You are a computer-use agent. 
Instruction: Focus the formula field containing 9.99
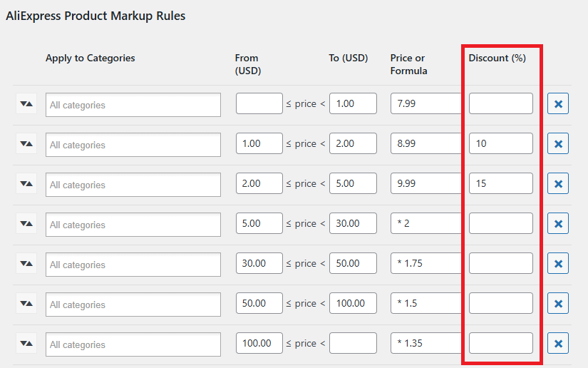point(426,183)
